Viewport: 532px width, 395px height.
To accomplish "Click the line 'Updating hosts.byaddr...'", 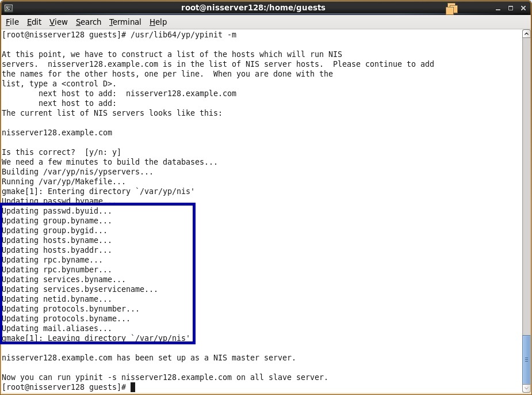I will click(57, 250).
